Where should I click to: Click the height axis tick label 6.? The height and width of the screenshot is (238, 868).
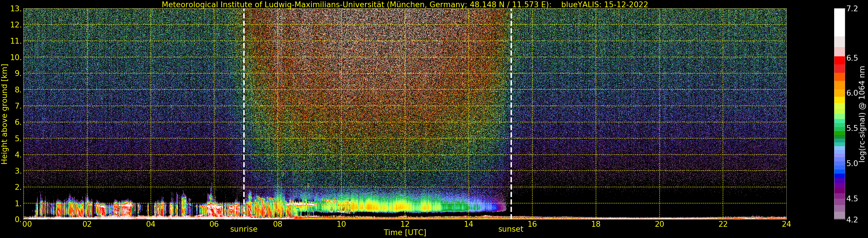18,122
